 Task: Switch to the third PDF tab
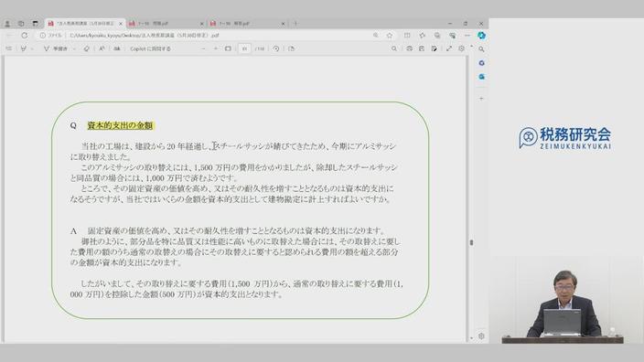(247, 24)
